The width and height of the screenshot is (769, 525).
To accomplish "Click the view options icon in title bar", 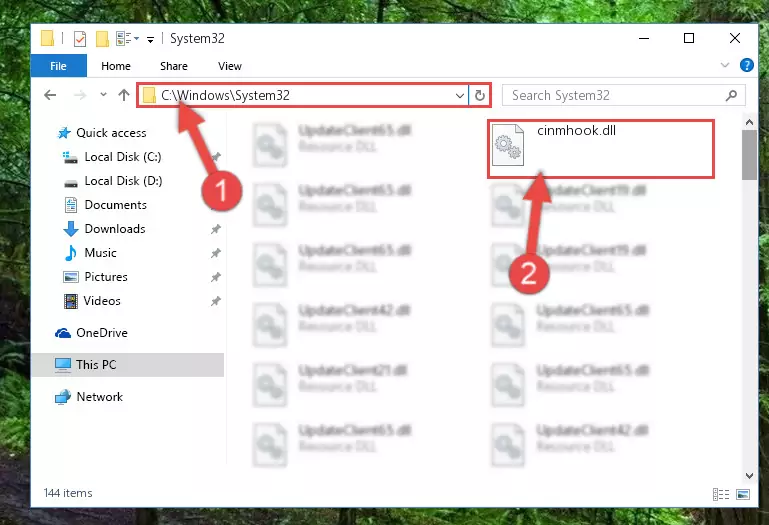I will click(x=123, y=38).
